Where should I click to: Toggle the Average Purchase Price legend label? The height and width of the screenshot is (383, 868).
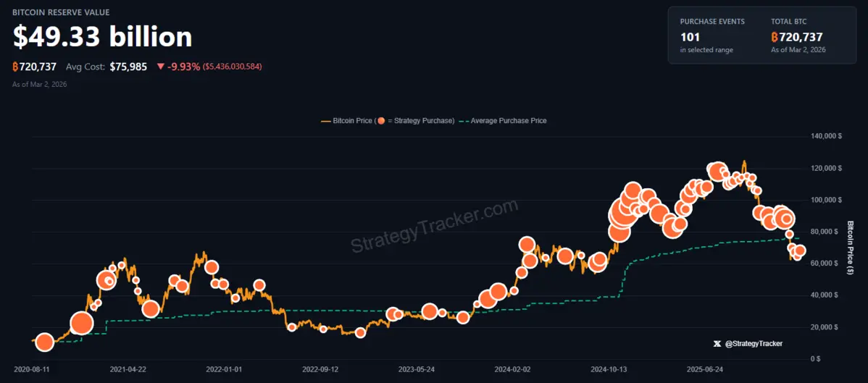509,121
